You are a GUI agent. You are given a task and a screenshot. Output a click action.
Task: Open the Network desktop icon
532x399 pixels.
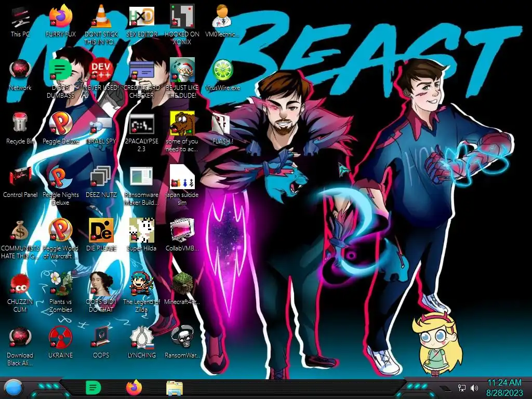coord(20,70)
